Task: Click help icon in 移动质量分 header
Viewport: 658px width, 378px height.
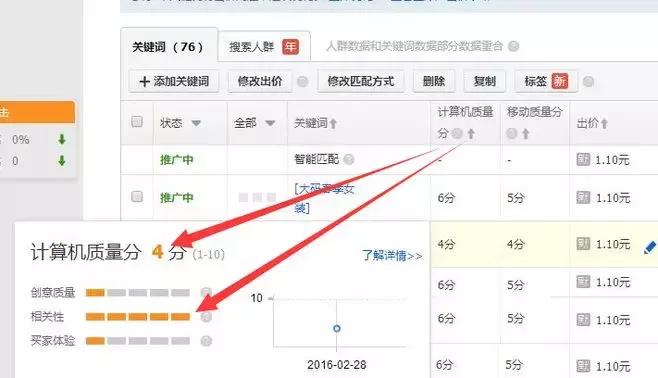Action: 512,134
